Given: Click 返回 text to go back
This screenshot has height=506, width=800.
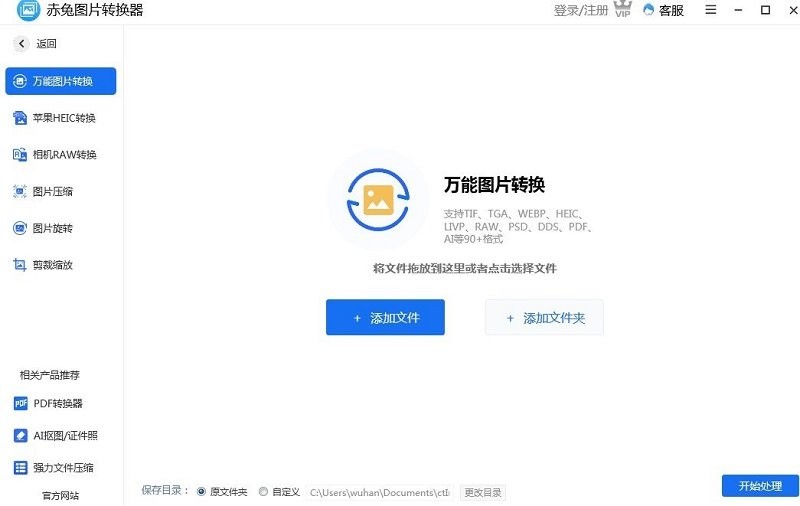Looking at the screenshot, I should coord(46,44).
